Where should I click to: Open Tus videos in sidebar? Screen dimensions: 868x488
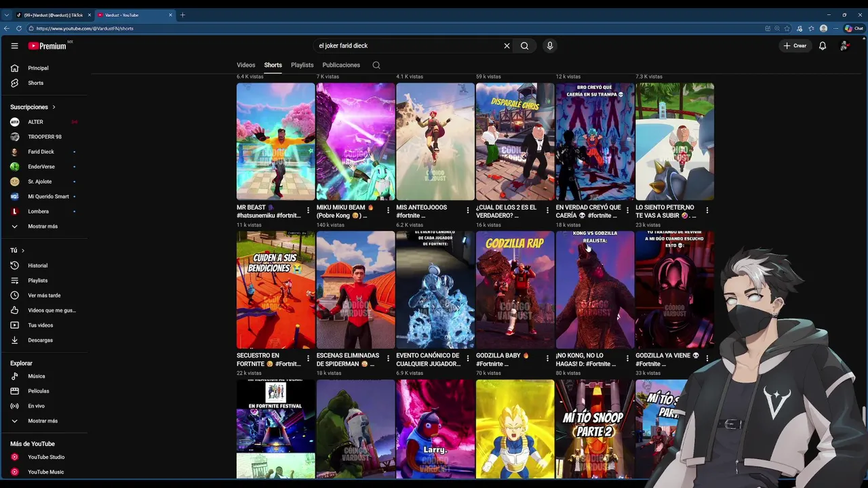click(43, 325)
